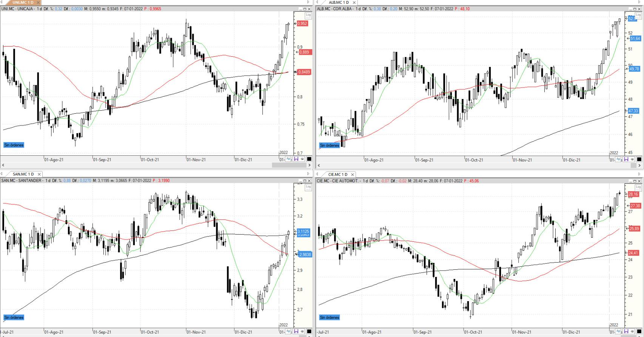This screenshot has height=337, width=644.
Task: Click the pin icon in the CIE AUTOMOT. chart
Action: [x=632, y=332]
